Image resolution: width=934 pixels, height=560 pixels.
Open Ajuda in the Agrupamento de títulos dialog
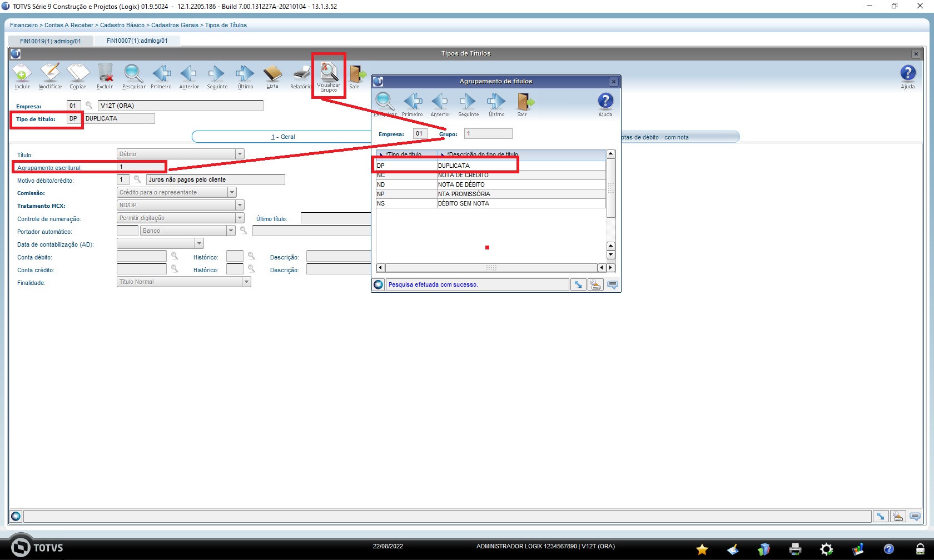click(x=605, y=104)
